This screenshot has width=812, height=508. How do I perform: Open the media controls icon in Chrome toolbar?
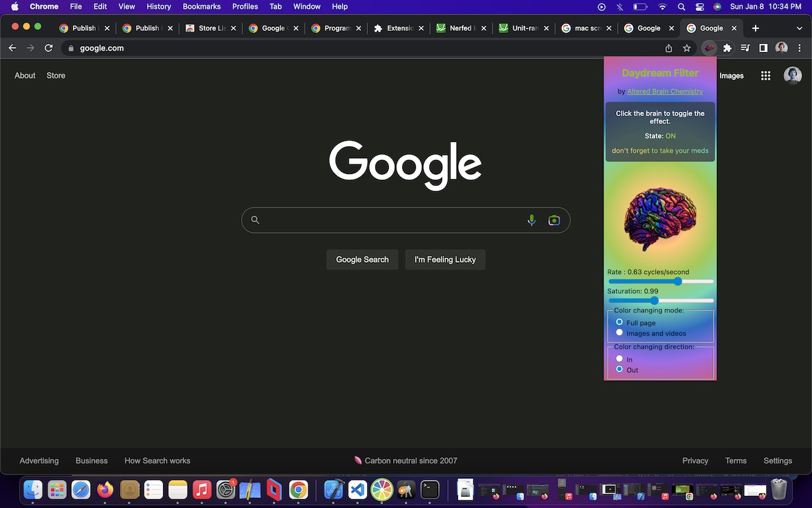pyautogui.click(x=745, y=48)
